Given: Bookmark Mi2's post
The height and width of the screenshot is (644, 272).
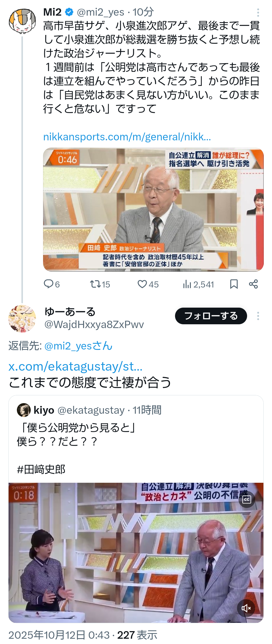Looking at the screenshot, I should coord(234,284).
